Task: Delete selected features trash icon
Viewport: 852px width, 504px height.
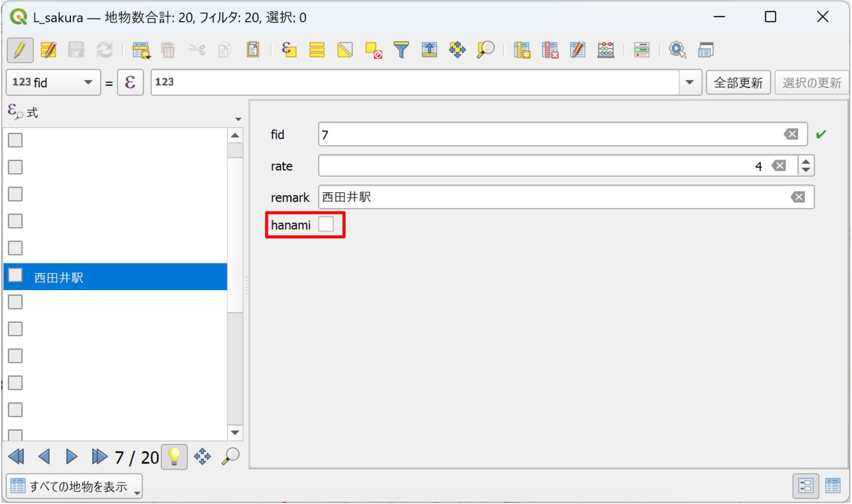Action: [168, 51]
